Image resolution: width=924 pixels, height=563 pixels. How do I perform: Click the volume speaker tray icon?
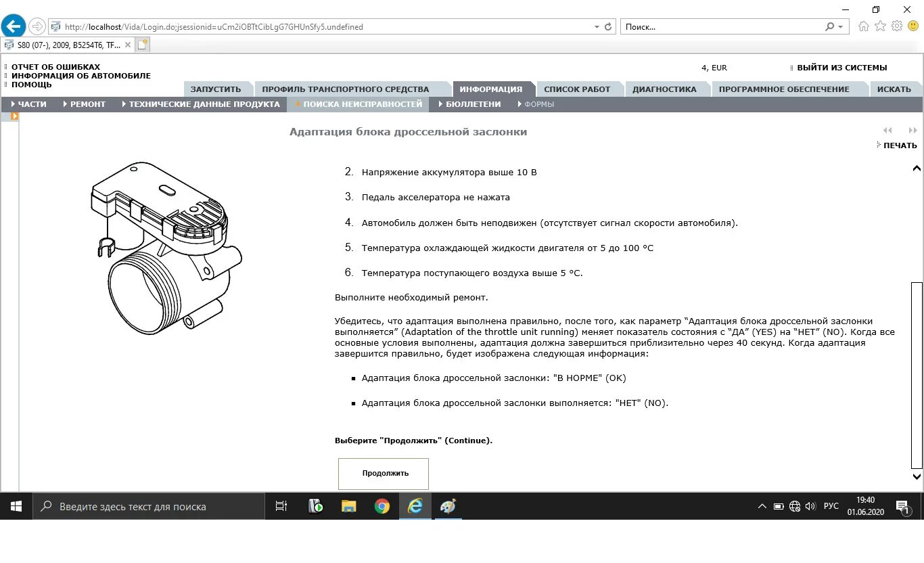point(810,506)
